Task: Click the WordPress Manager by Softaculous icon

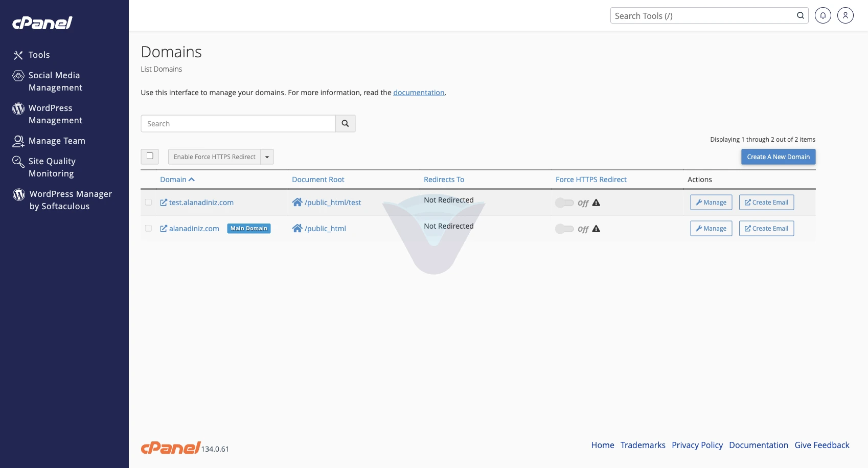Action: click(x=19, y=194)
